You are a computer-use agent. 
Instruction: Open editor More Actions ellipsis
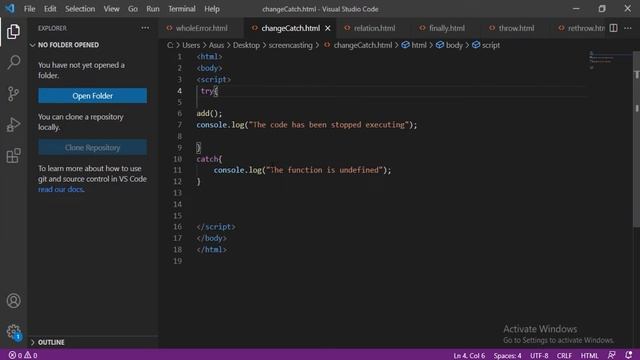click(x=628, y=28)
